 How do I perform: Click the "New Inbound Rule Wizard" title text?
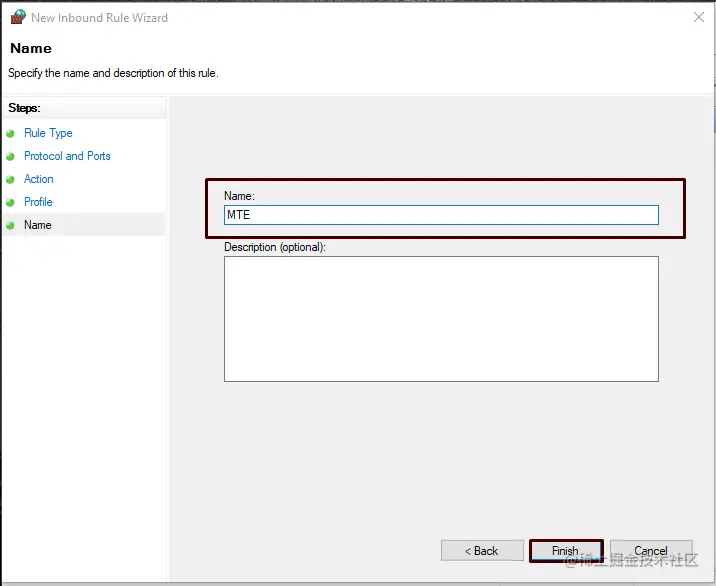click(100, 18)
